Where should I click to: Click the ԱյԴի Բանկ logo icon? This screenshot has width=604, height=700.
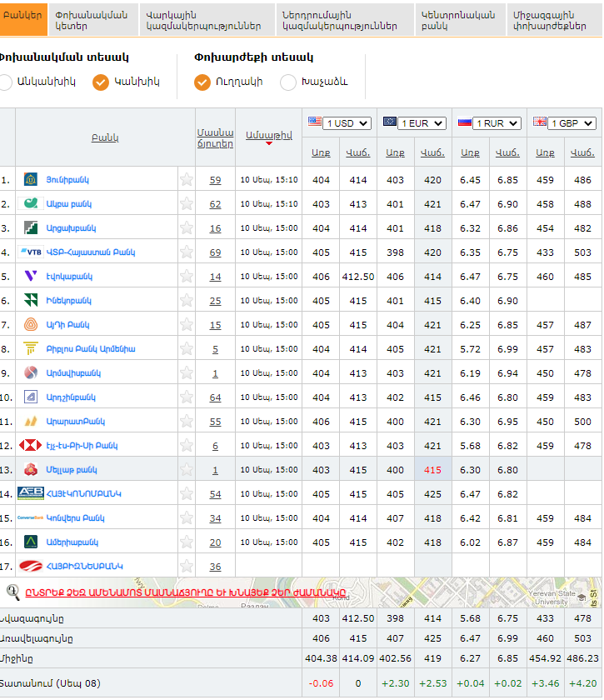click(x=30, y=324)
